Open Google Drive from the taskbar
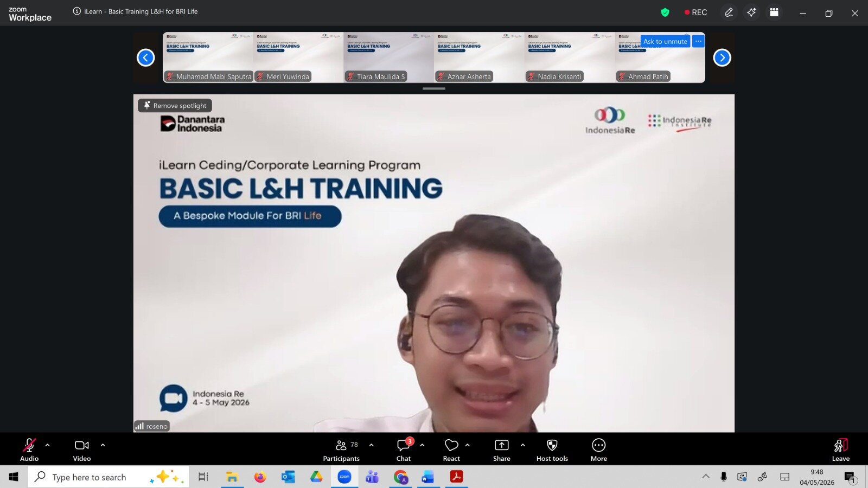 point(316,477)
